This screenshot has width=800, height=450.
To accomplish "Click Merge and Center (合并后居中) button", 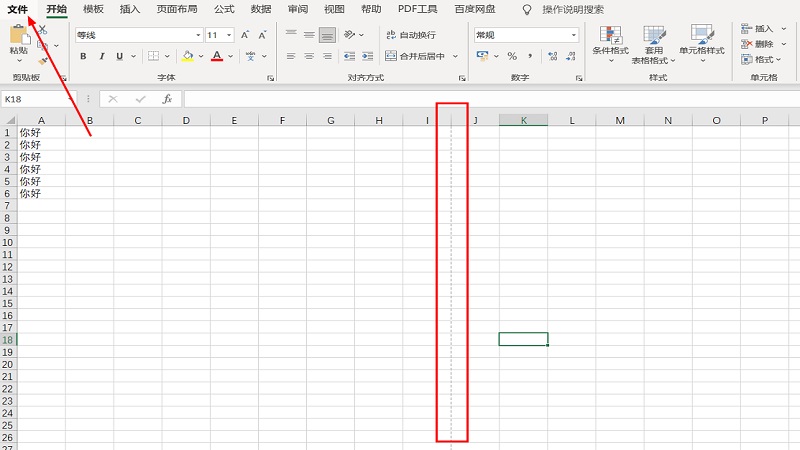I will [420, 56].
